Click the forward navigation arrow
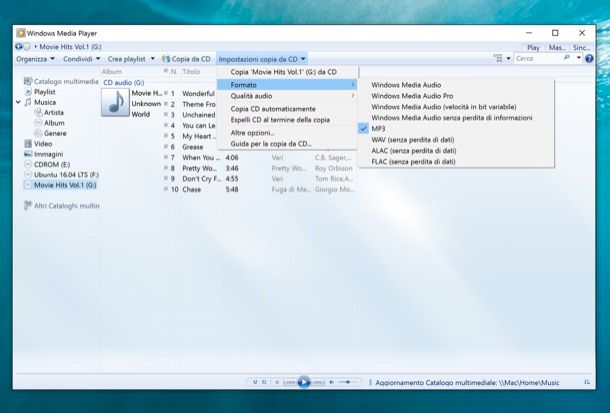 click(26, 47)
